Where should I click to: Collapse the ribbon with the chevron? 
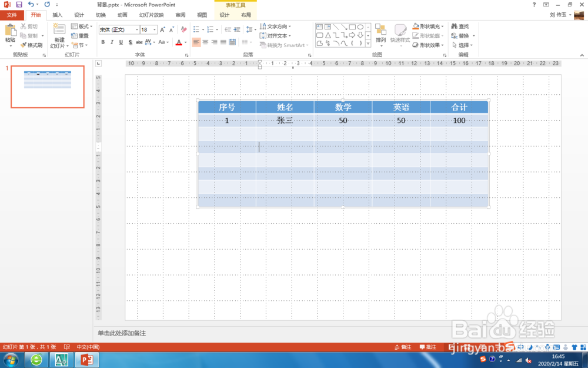pyautogui.click(x=582, y=55)
